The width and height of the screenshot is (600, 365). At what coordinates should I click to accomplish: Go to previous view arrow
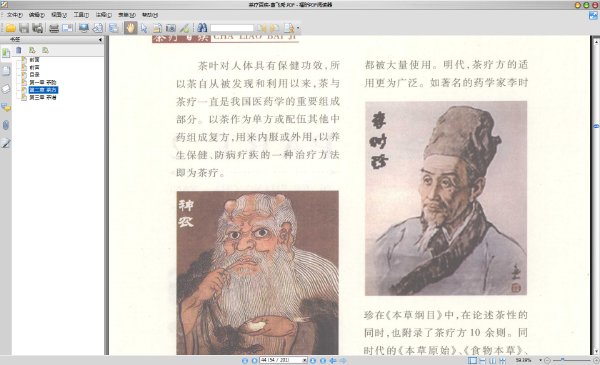click(333, 360)
